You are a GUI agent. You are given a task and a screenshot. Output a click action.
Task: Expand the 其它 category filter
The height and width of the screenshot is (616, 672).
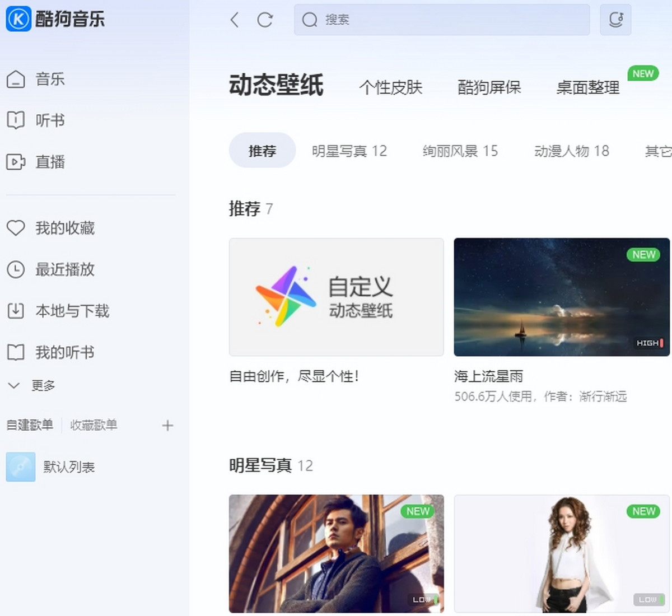(x=657, y=151)
